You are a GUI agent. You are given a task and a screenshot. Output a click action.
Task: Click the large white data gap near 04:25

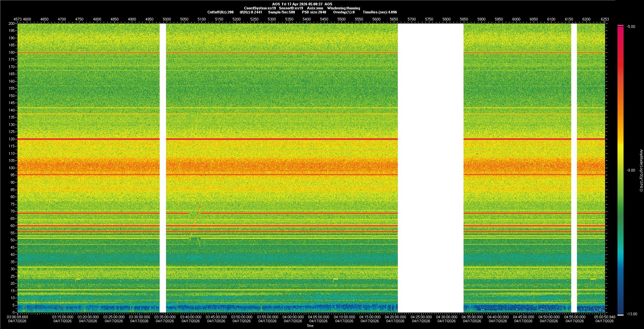pos(430,168)
